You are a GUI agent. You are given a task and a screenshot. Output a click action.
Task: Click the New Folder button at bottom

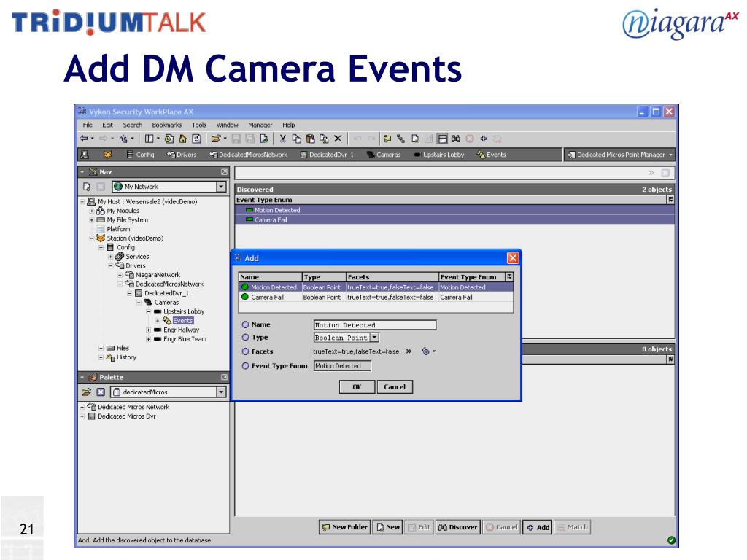(344, 527)
